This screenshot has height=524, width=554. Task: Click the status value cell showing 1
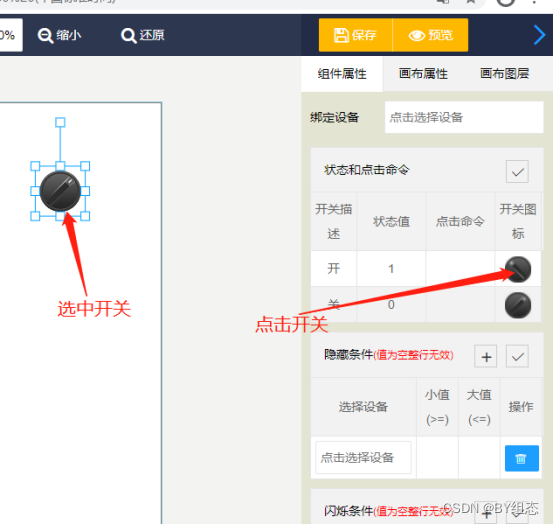(x=391, y=269)
